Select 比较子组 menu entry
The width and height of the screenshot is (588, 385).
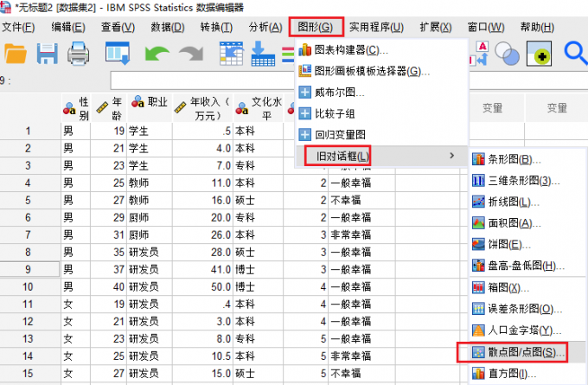tap(381, 113)
